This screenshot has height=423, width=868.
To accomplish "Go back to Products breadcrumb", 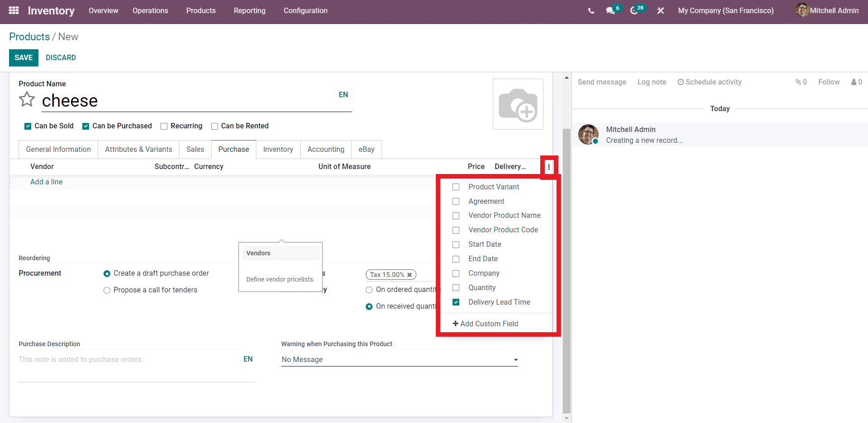I will click(x=29, y=37).
